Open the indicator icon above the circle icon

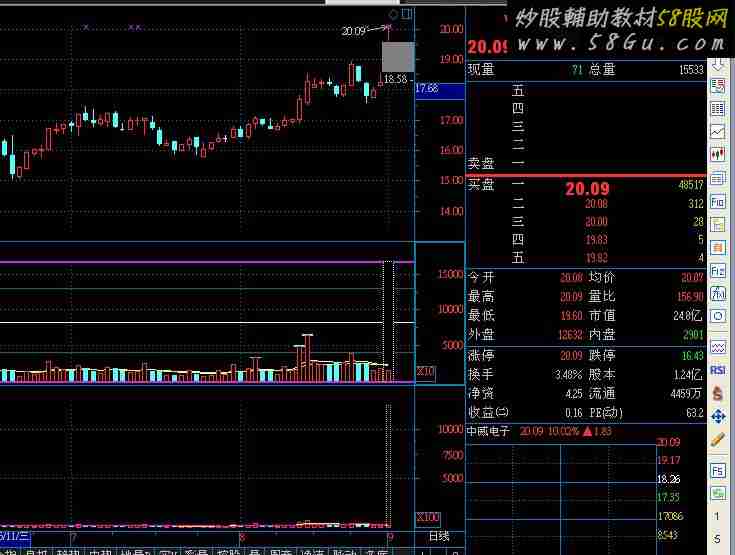pos(718,293)
